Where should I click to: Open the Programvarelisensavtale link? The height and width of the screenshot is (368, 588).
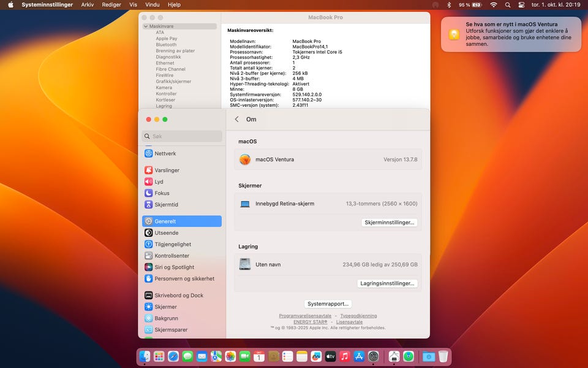305,316
